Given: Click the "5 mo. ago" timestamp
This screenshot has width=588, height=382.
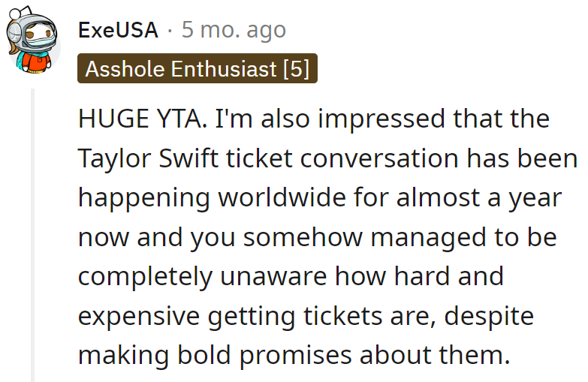Looking at the screenshot, I should click(234, 30).
